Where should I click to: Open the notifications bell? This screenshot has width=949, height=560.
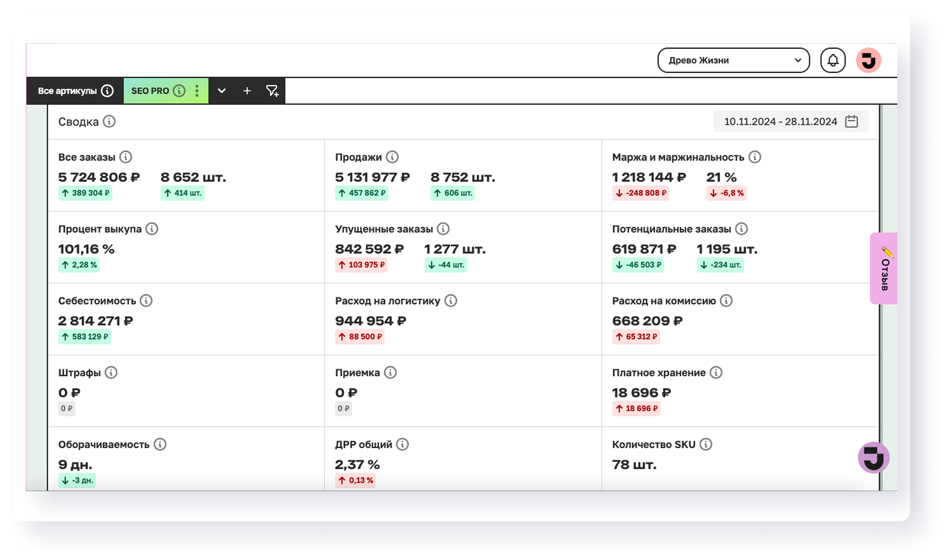833,60
